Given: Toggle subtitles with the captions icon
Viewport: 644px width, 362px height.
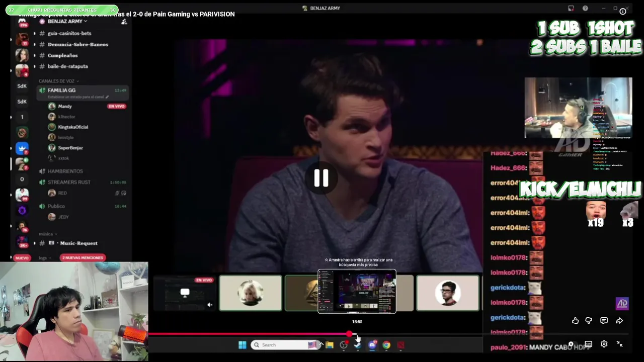Looking at the screenshot, I should [x=588, y=344].
